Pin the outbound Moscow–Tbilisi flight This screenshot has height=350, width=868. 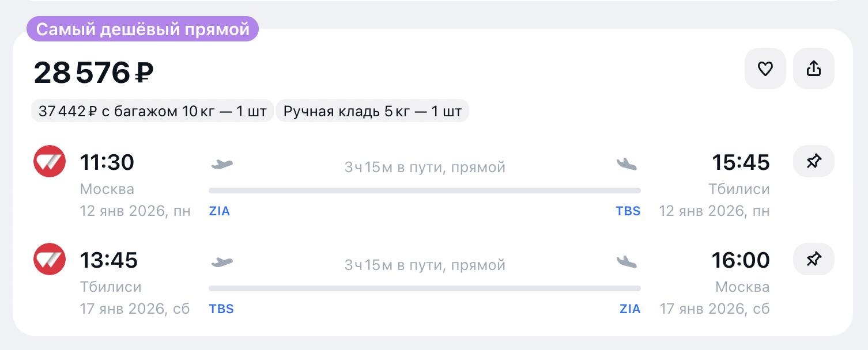click(x=813, y=161)
